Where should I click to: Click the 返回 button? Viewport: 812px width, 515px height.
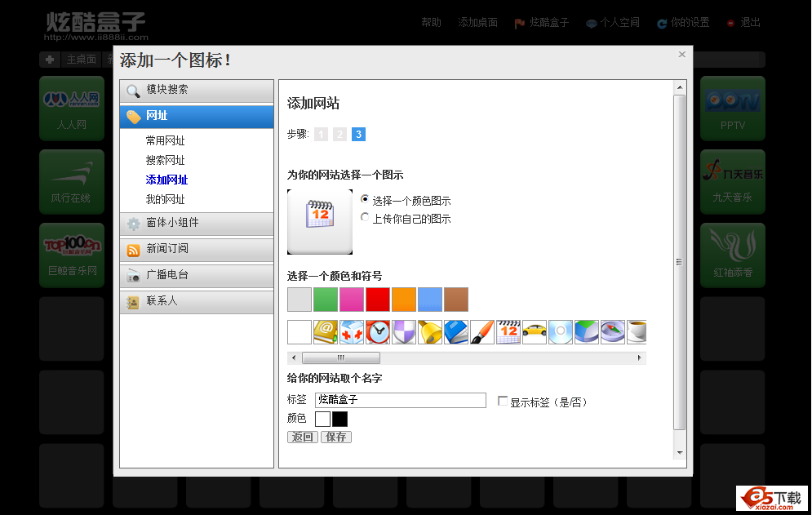coord(303,437)
